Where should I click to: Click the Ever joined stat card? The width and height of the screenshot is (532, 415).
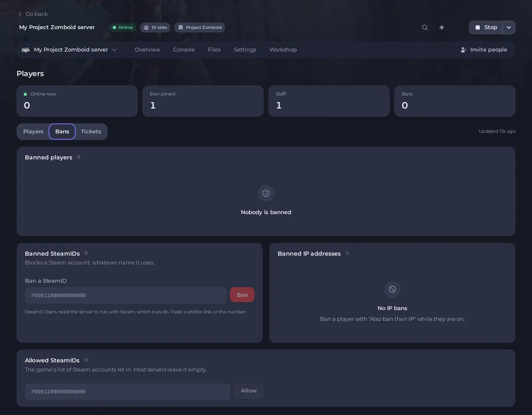tap(203, 101)
